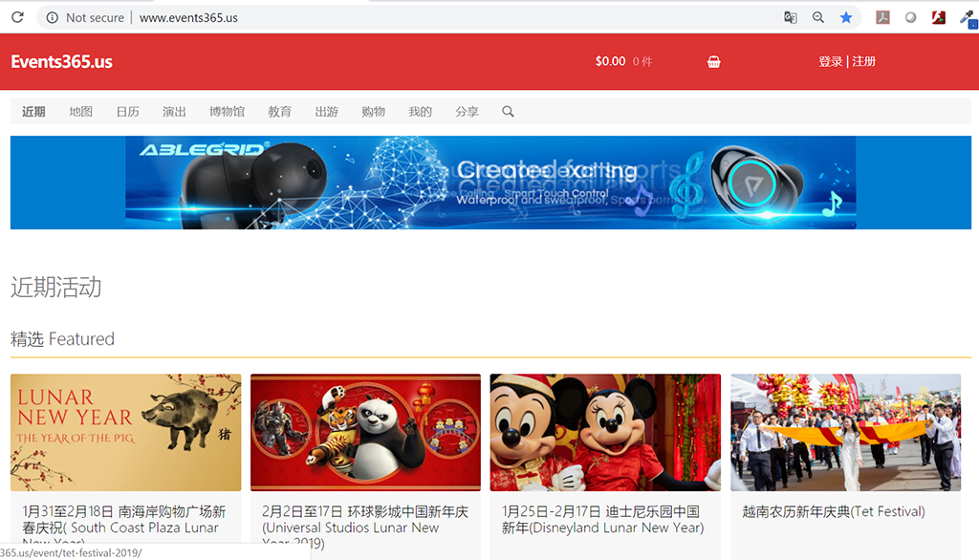Open the 博物馆 museums menu item
979x560 pixels.
click(x=227, y=112)
